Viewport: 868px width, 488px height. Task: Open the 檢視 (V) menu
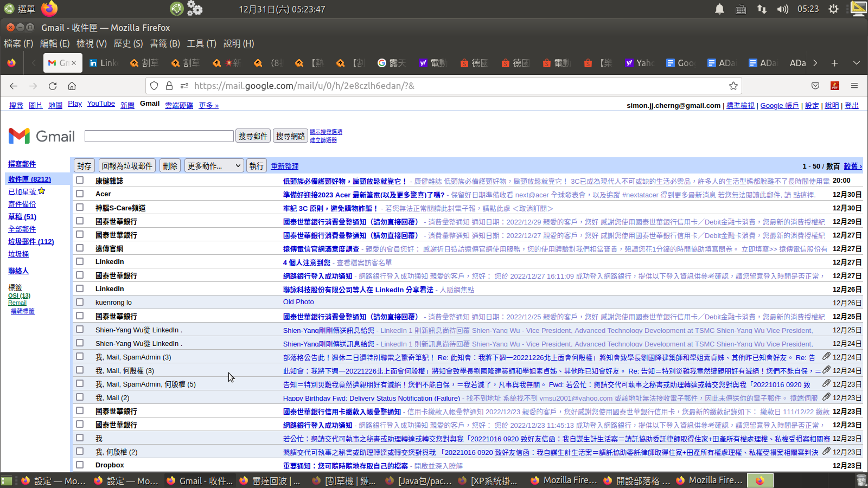[x=91, y=43]
